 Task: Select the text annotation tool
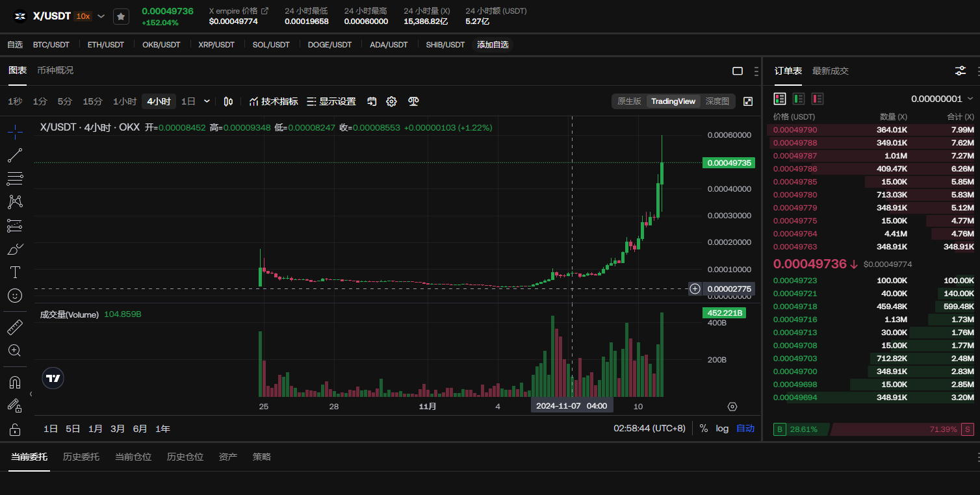point(15,272)
